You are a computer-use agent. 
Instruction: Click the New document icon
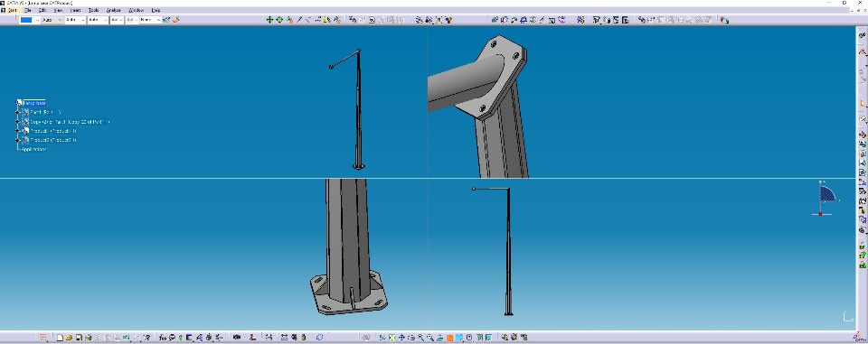tap(60, 338)
